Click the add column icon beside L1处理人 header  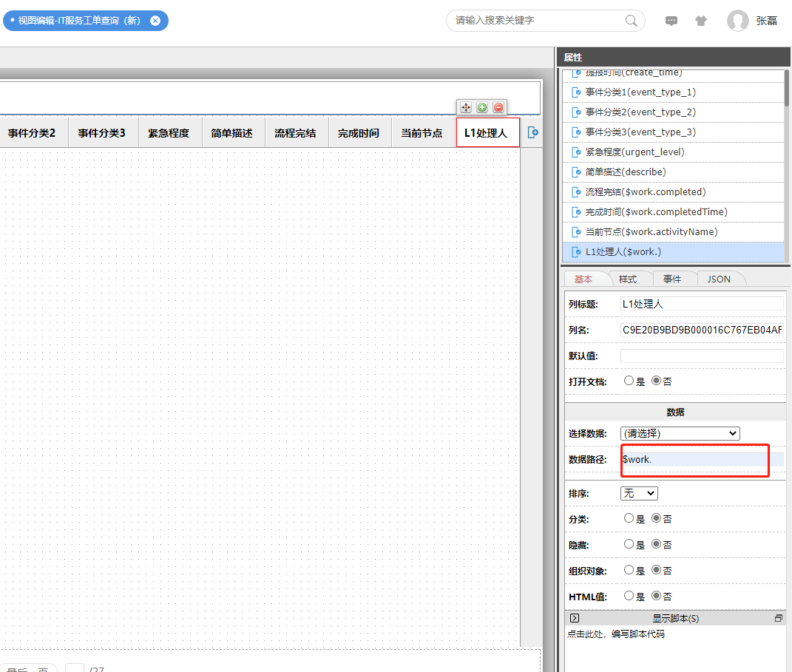point(532,132)
